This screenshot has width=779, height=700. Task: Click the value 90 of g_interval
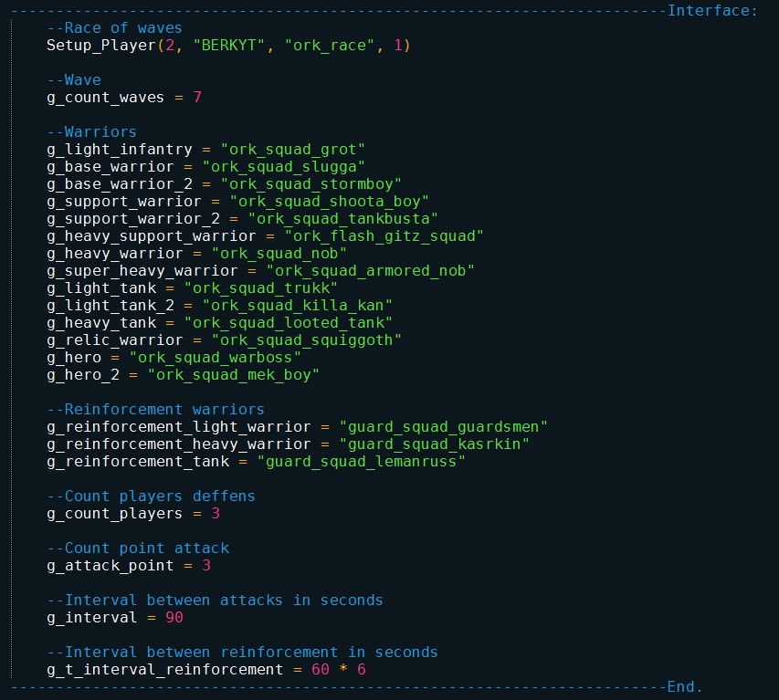tap(174, 618)
